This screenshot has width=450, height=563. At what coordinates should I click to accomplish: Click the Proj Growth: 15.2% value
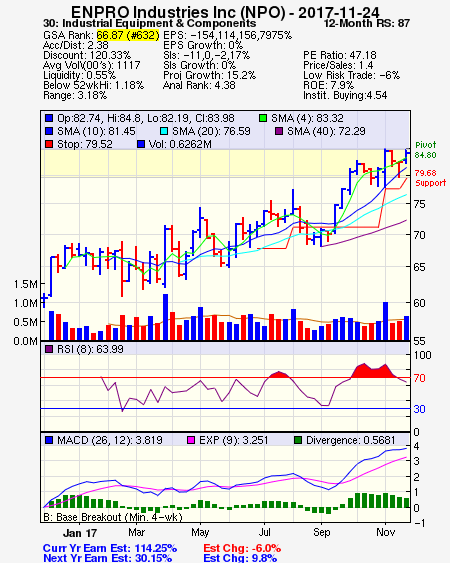click(x=209, y=75)
